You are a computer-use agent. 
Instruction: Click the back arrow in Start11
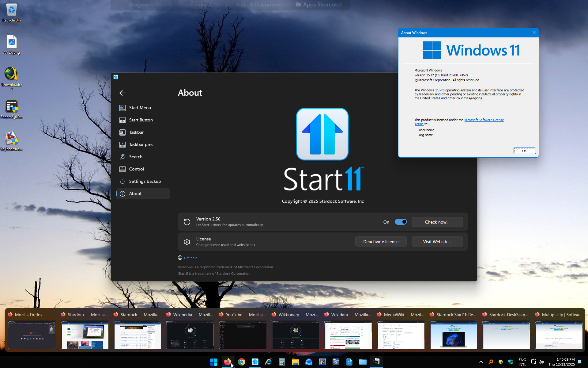(x=123, y=93)
